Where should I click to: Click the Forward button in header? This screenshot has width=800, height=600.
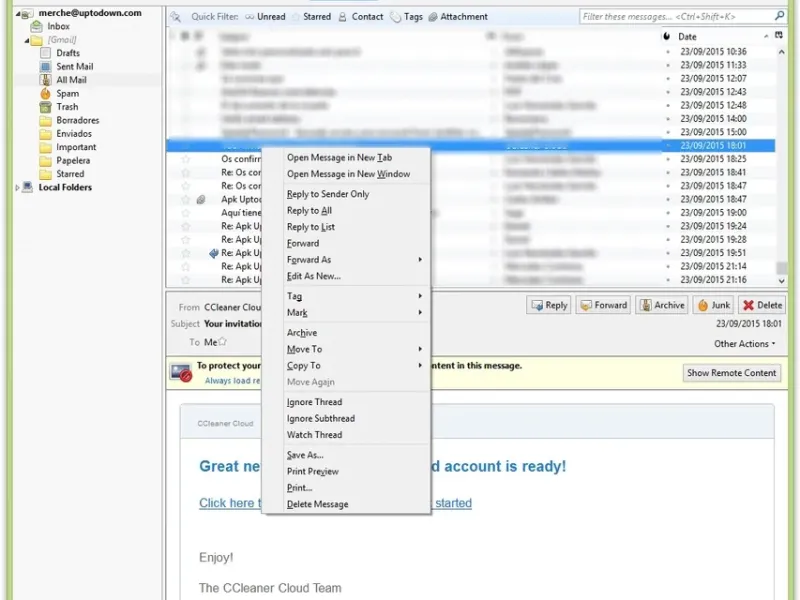[x=604, y=305]
